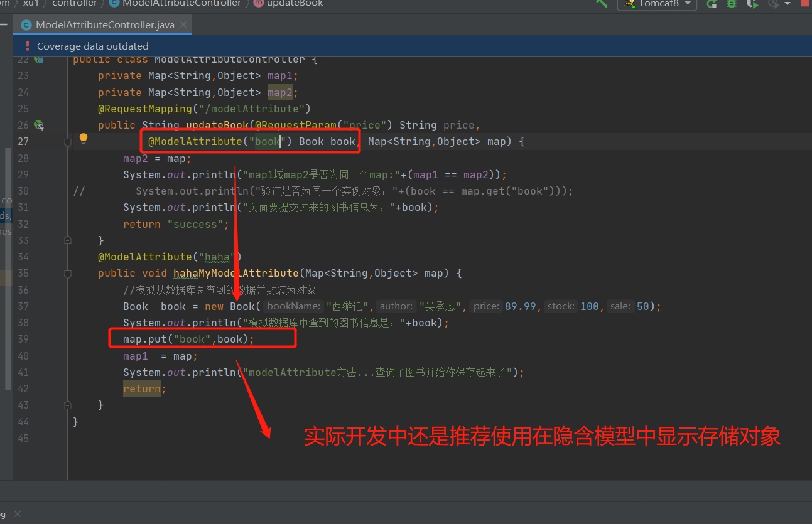
Task: Click the 89.99 price value
Action: [x=521, y=306]
